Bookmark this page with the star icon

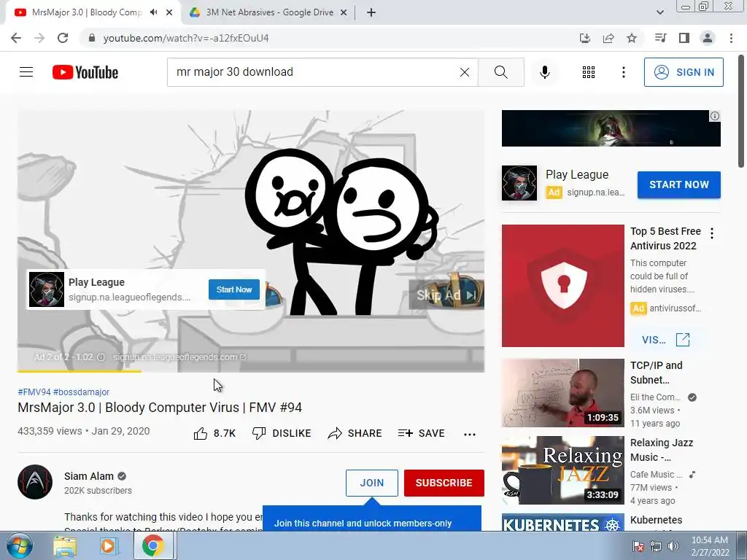click(x=632, y=38)
